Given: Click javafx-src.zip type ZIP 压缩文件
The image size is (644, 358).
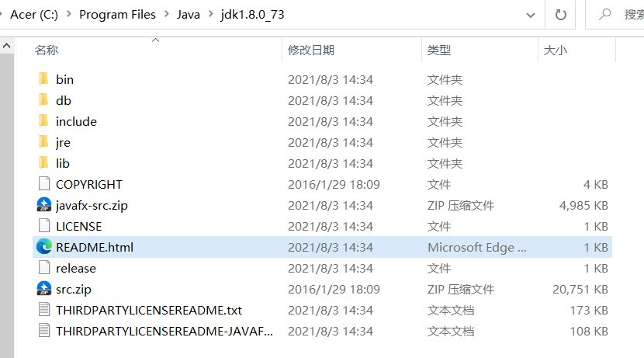Looking at the screenshot, I should (461, 205).
